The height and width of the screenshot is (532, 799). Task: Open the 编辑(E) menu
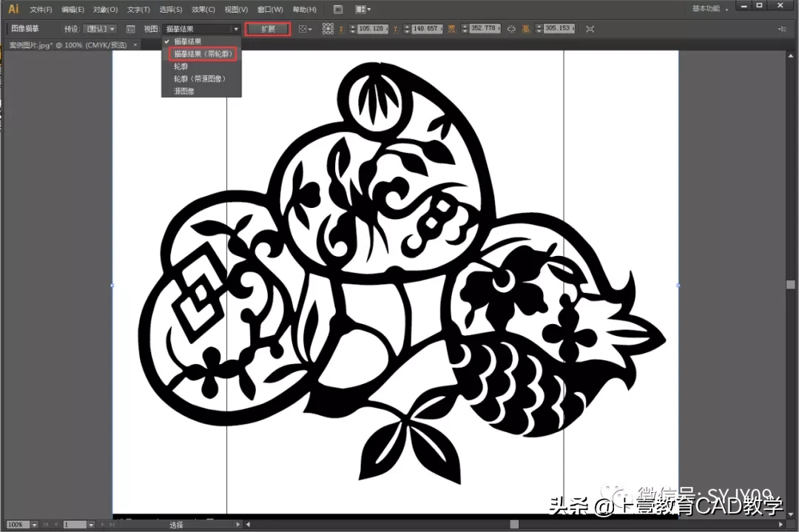(73, 10)
